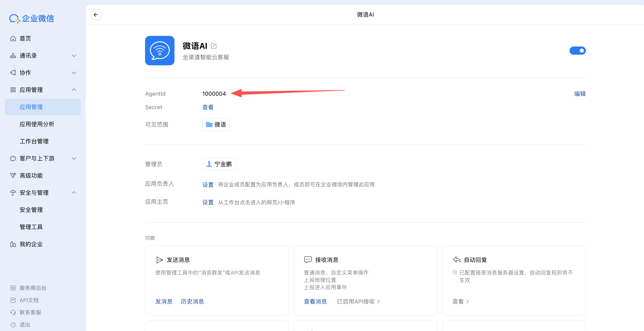Click the edit pencil next to 微语AI
Image resolution: width=644 pixels, height=331 pixels.
click(x=214, y=46)
